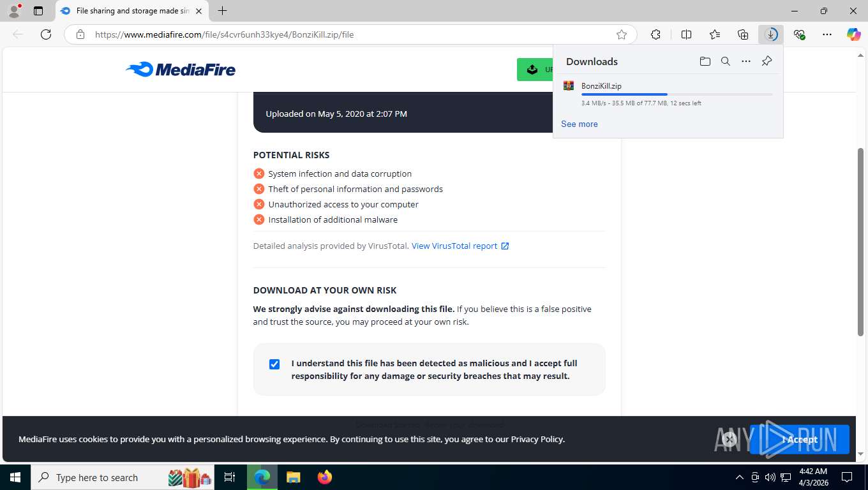This screenshot has width=868, height=490.
Task: Open the Collections icon
Action: [743, 34]
